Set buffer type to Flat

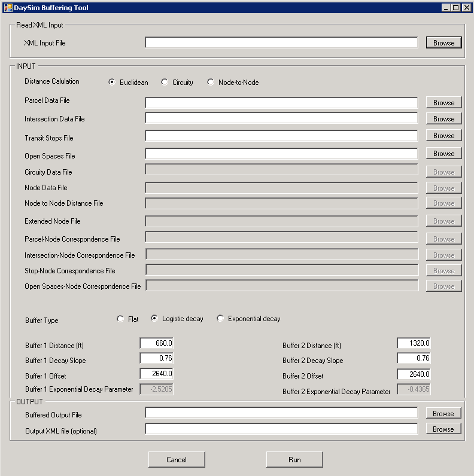pyautogui.click(x=120, y=319)
